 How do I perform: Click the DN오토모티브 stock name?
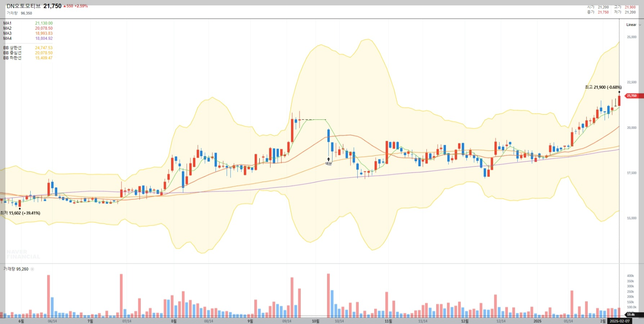click(x=24, y=6)
